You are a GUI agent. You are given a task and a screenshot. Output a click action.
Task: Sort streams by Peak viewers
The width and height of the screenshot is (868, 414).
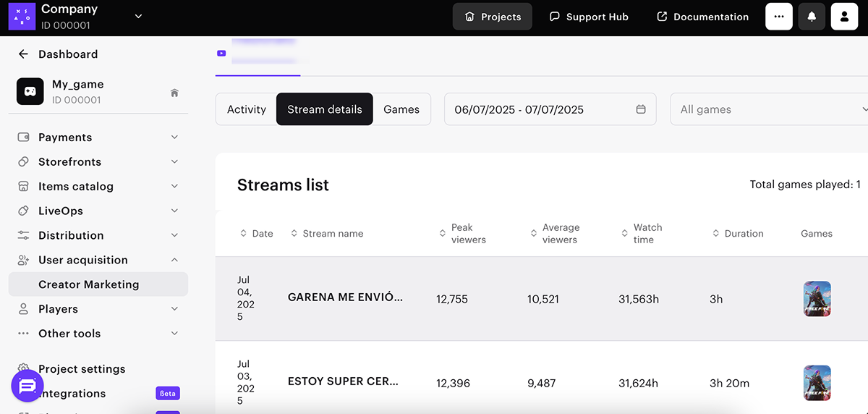(x=463, y=234)
